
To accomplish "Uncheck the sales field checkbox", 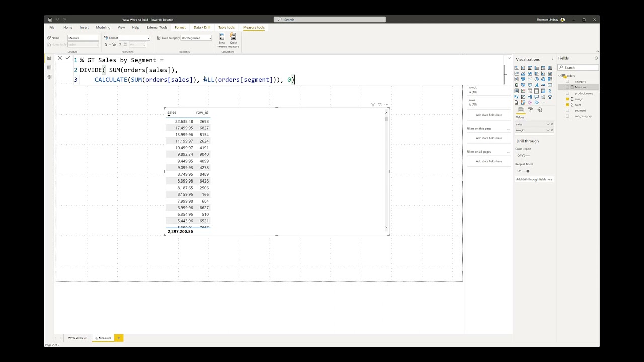I will click(568, 105).
